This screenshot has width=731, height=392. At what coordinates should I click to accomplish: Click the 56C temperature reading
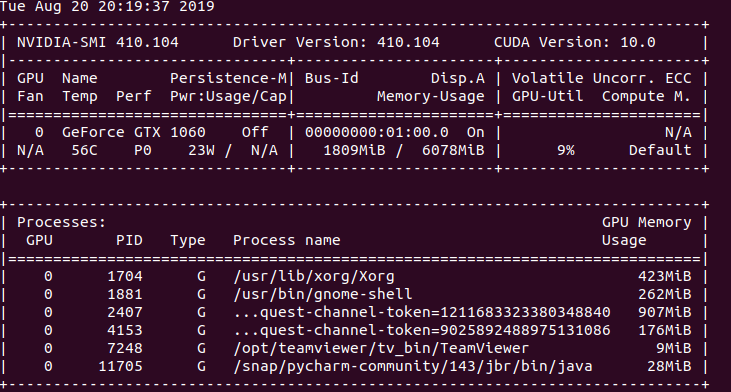click(x=84, y=150)
